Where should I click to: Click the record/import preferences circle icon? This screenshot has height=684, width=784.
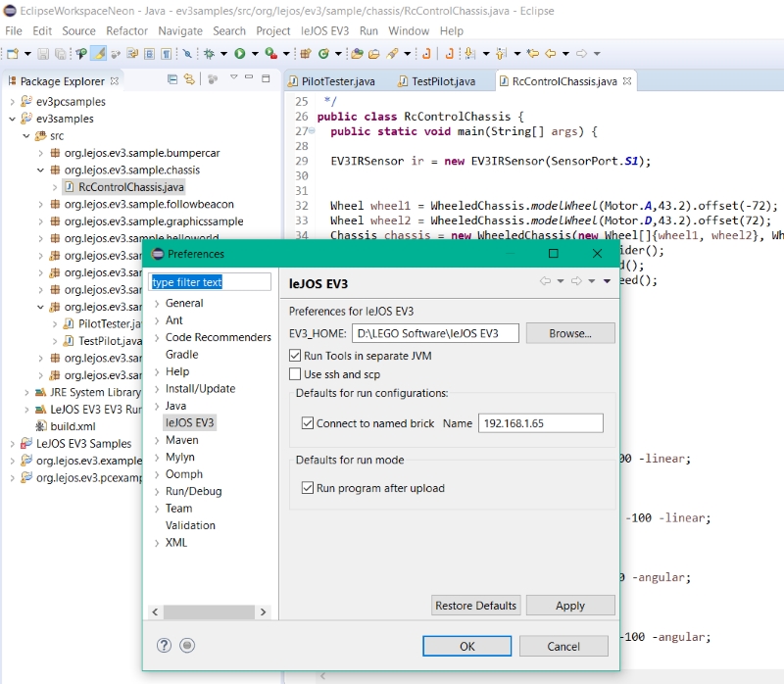click(x=187, y=646)
